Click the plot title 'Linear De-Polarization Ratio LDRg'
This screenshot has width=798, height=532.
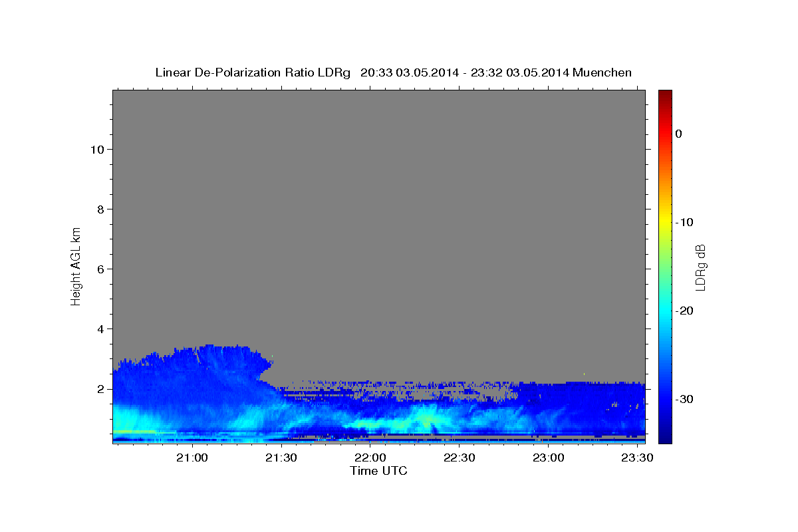click(253, 72)
